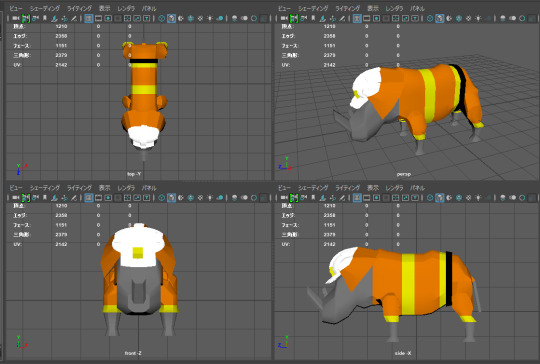Click Image Plane icon in side-X panel
Screen dimensions: 540x364
coord(323,198)
